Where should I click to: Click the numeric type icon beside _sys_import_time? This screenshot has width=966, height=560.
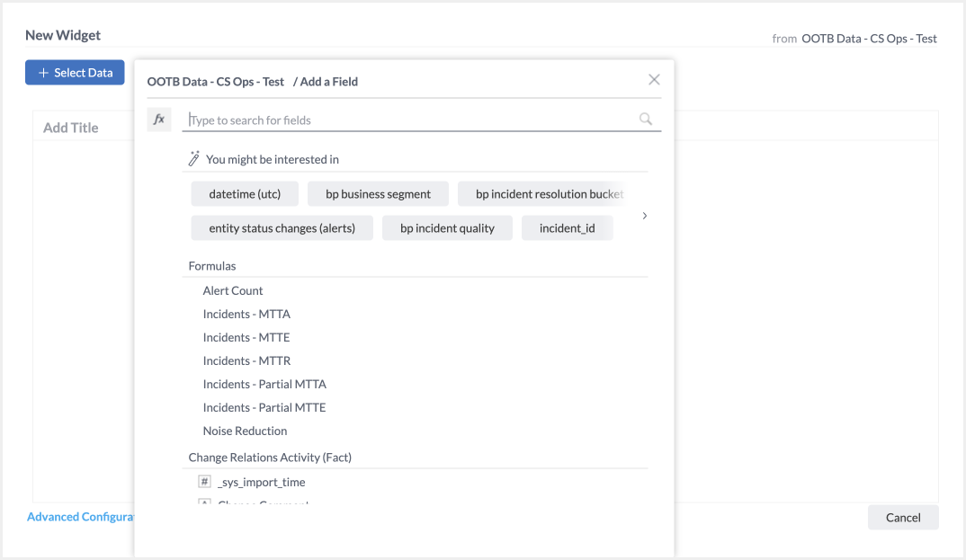point(204,482)
